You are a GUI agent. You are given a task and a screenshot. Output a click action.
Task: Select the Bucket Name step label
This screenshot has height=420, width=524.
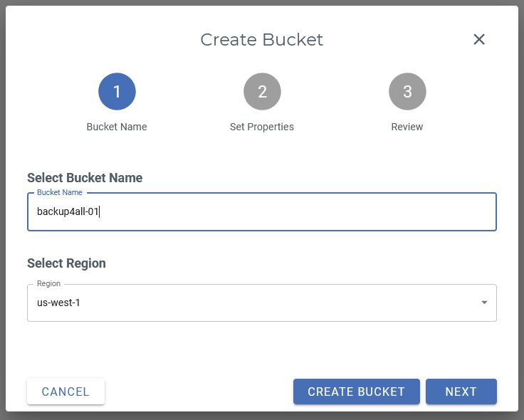point(117,127)
